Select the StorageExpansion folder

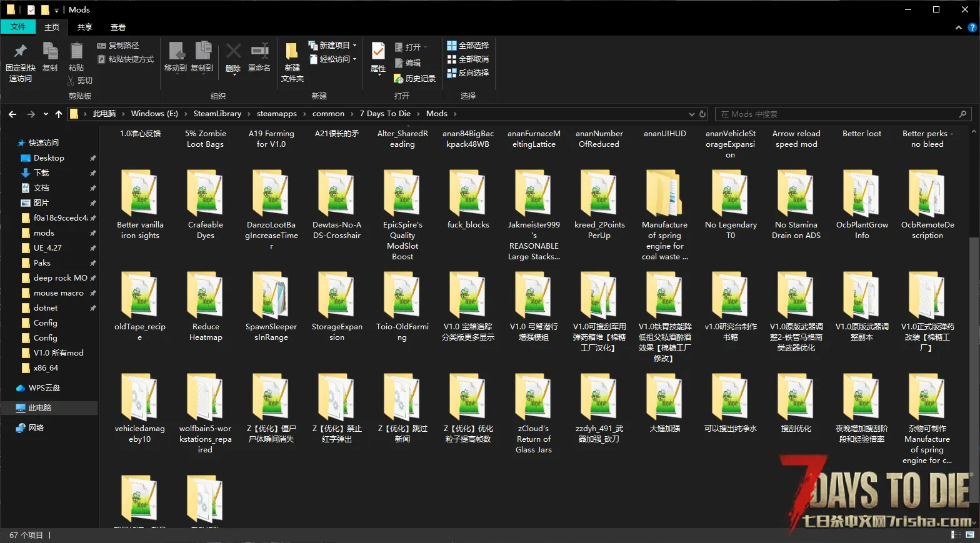click(337, 307)
